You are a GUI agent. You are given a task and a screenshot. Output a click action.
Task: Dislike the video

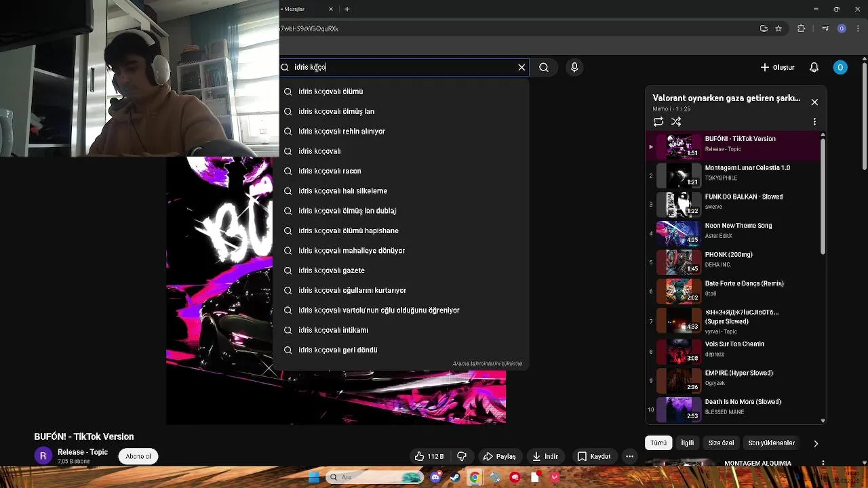point(462,457)
